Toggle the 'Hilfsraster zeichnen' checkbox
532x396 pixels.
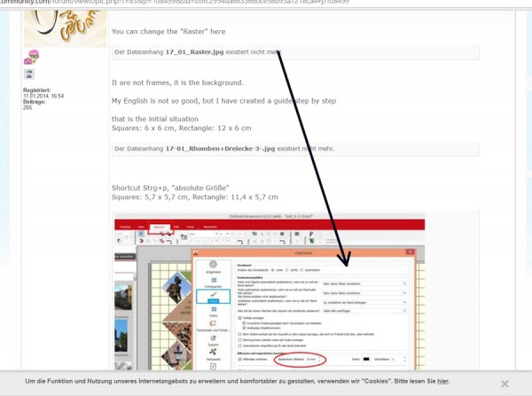point(240,359)
